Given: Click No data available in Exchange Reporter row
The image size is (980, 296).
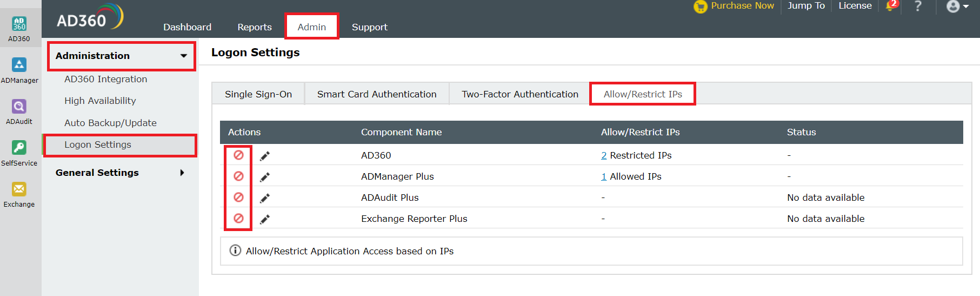Looking at the screenshot, I should click(x=825, y=219).
